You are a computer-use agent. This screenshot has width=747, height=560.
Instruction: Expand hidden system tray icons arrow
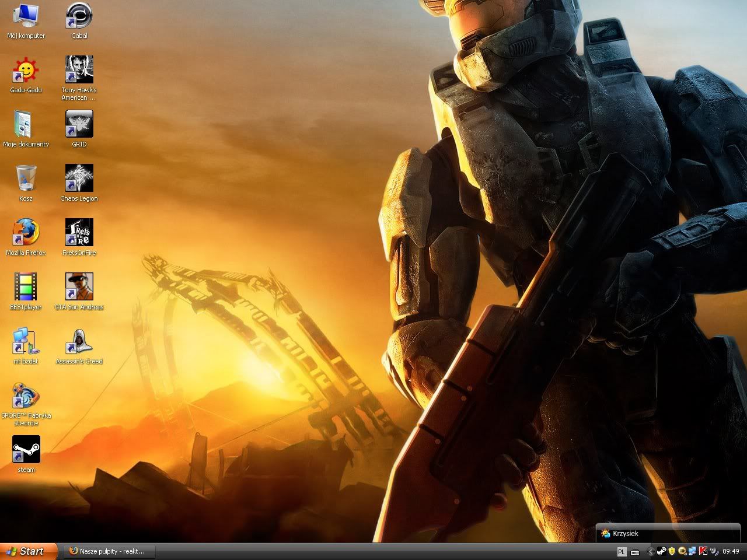point(651,551)
